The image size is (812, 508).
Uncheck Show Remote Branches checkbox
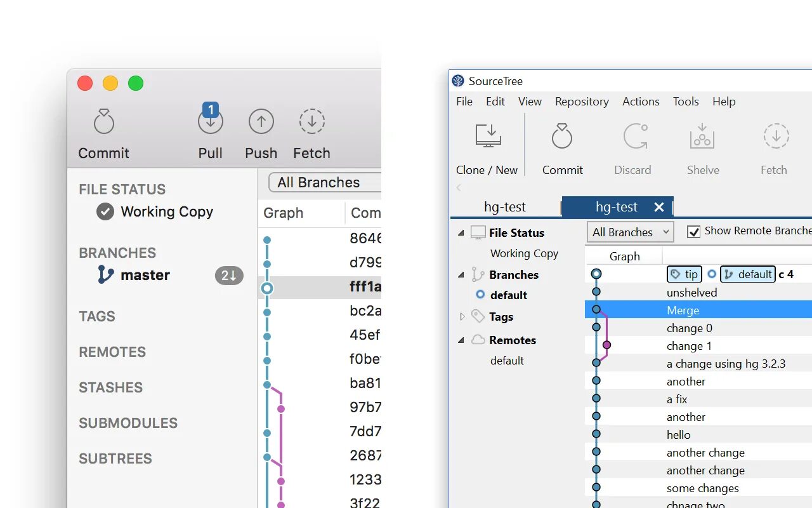[x=694, y=232]
